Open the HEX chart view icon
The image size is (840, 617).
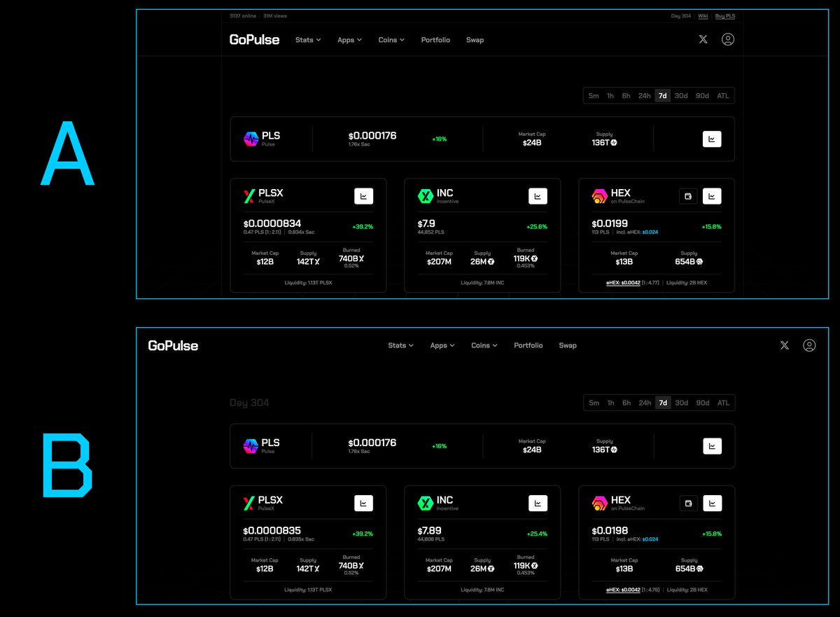point(712,196)
